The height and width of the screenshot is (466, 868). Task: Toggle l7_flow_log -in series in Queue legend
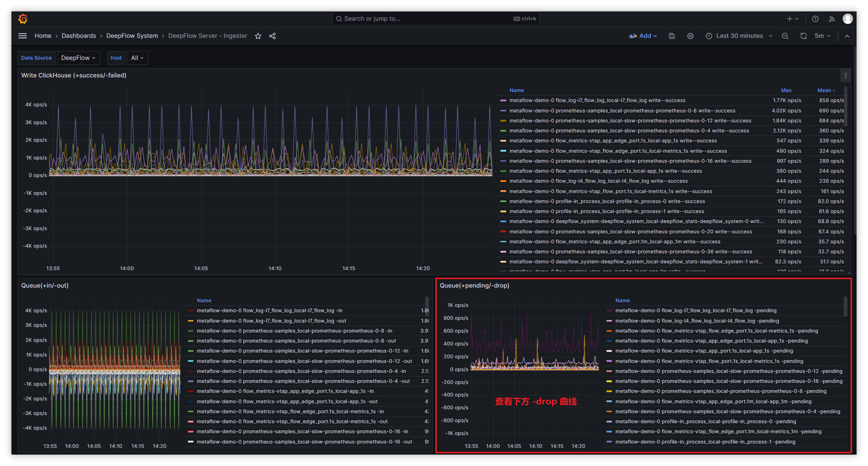[x=269, y=311]
